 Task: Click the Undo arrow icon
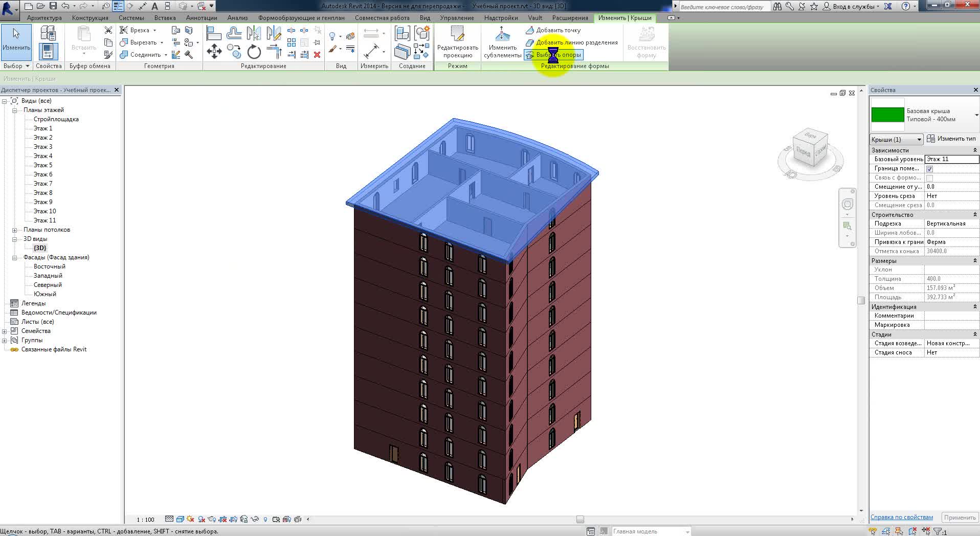65,6
